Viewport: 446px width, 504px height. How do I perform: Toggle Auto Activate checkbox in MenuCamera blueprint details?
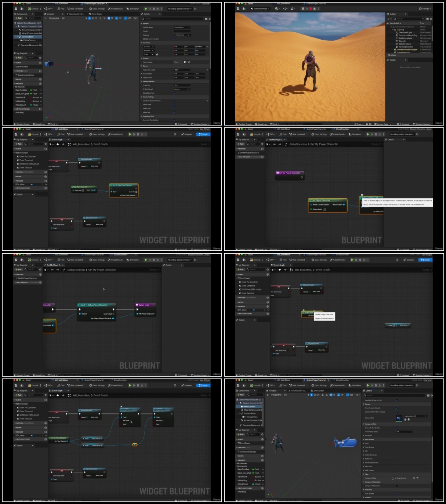pos(396,493)
